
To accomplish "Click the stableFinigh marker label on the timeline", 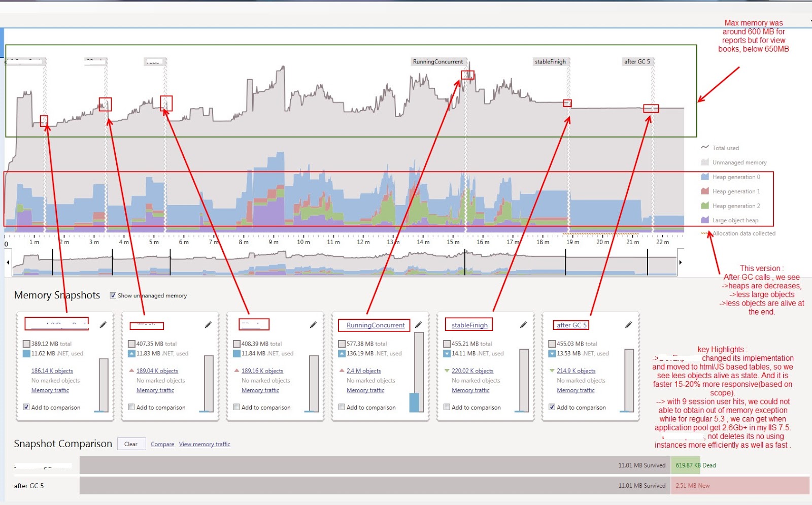I will pyautogui.click(x=550, y=61).
